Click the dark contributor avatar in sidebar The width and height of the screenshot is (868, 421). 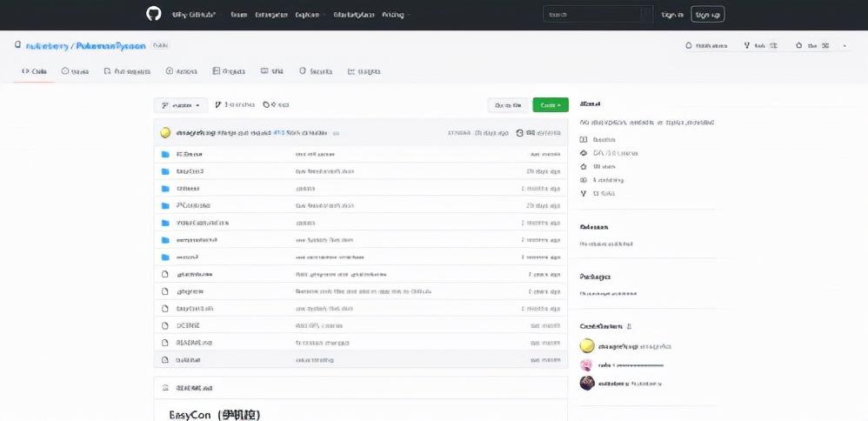pos(587,383)
